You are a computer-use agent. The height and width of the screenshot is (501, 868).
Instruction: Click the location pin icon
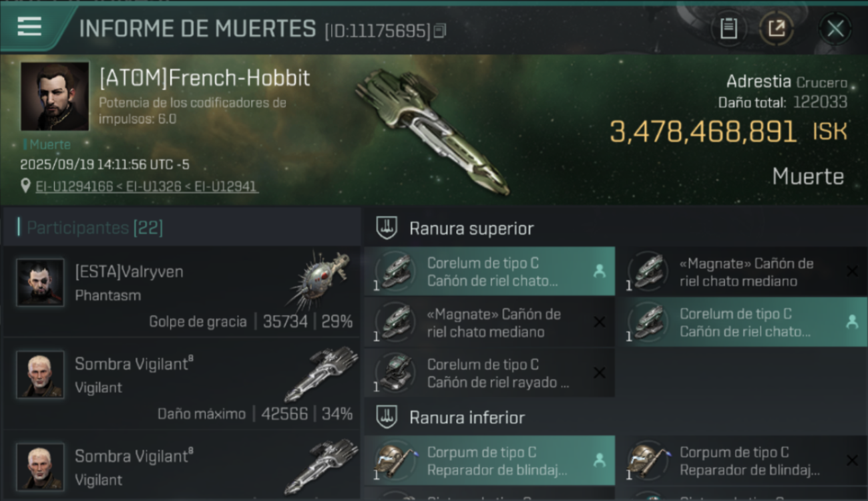[x=25, y=186]
